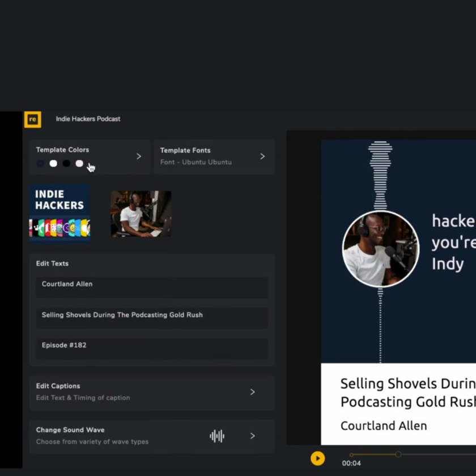Click the sound wave icon

pyautogui.click(x=217, y=436)
